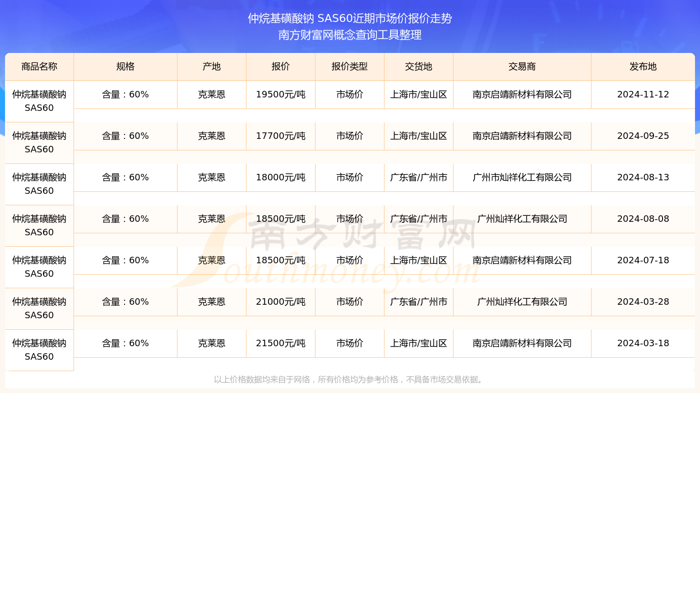Click the date 2024-09-25

pyautogui.click(x=643, y=136)
